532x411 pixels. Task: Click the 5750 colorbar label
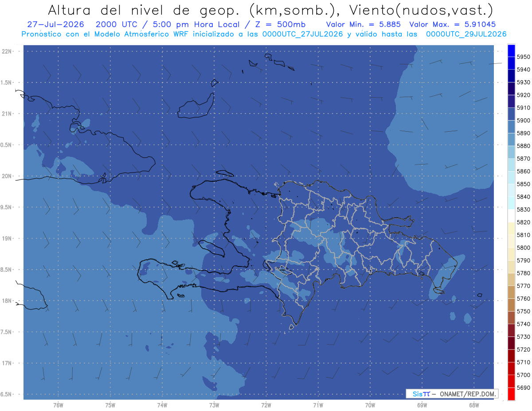pos(523,311)
